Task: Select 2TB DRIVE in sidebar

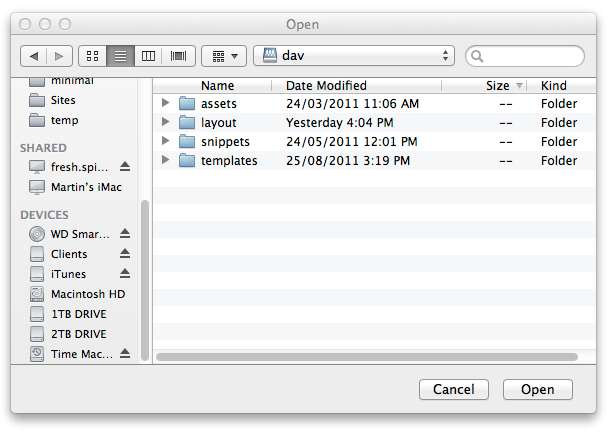Action: (x=74, y=334)
